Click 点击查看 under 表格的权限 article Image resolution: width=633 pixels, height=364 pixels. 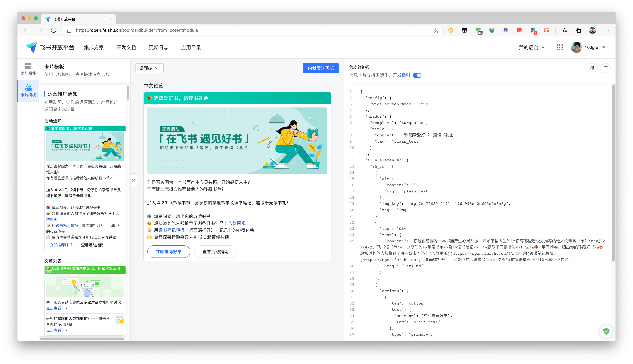(x=57, y=330)
